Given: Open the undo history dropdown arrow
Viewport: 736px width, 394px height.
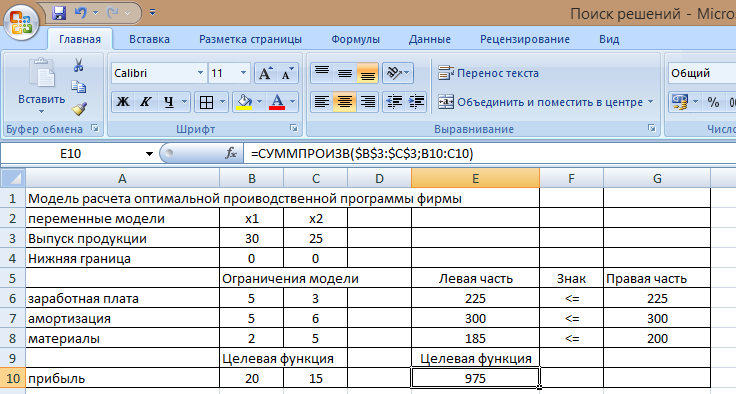Looking at the screenshot, I should tap(95, 13).
